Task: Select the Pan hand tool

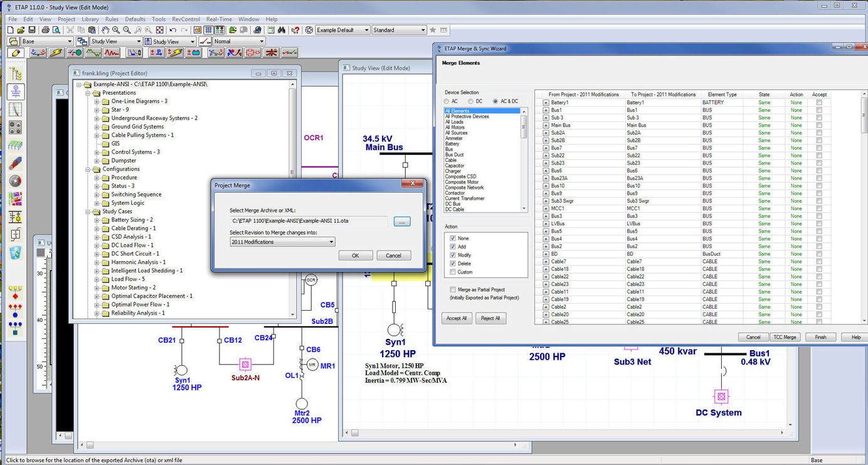Action: coord(105,29)
